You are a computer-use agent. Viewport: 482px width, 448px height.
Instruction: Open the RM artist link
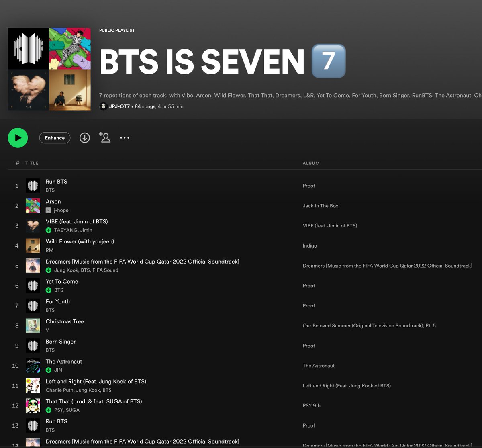point(49,250)
